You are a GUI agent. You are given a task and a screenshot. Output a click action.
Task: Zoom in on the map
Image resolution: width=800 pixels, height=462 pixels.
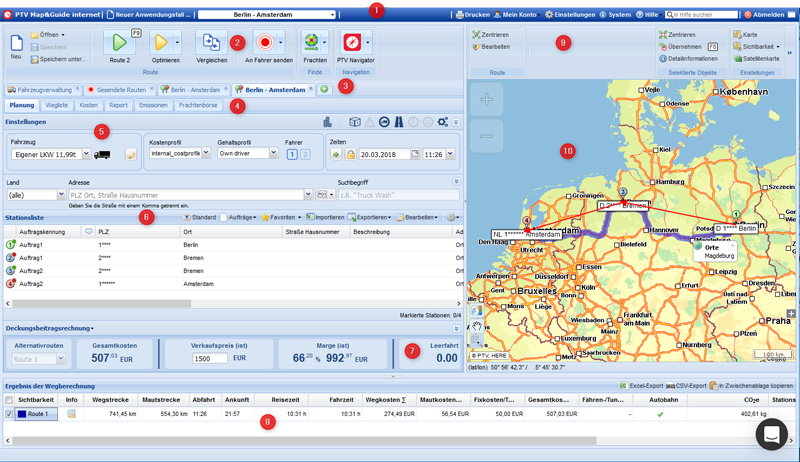(486, 100)
